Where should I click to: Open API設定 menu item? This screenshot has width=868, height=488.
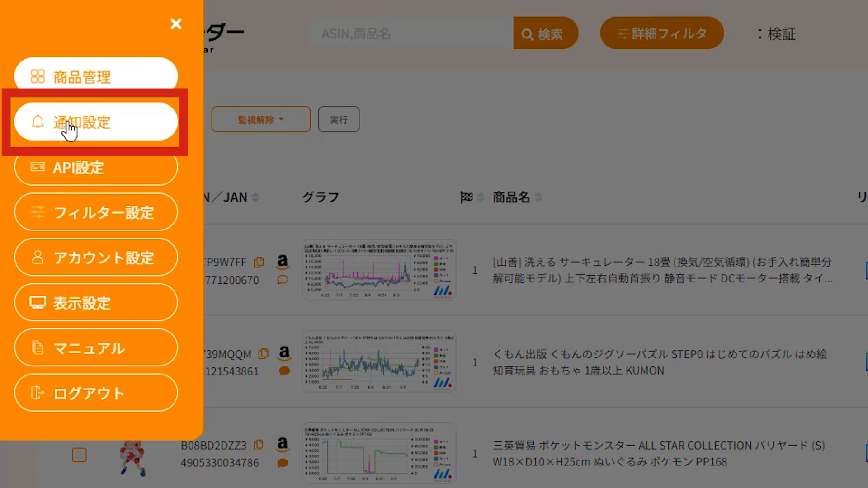click(x=96, y=167)
